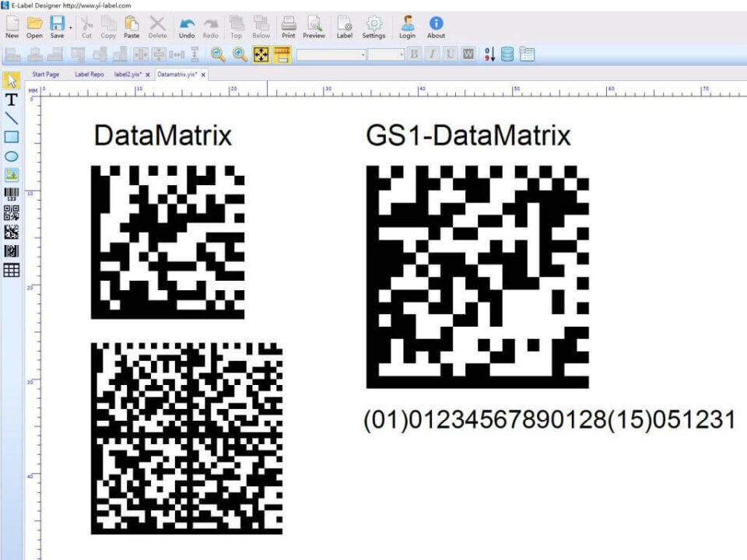The height and width of the screenshot is (560, 747).
Task: Switch to the Start Page tab
Action: [x=45, y=75]
